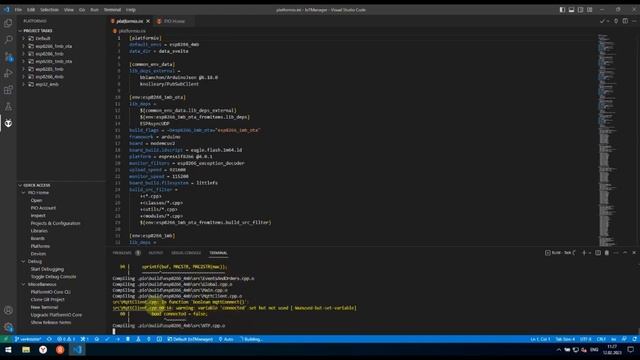640x360 pixels.
Task: Click errors and warnings counter in status bar
Action: point(66,339)
